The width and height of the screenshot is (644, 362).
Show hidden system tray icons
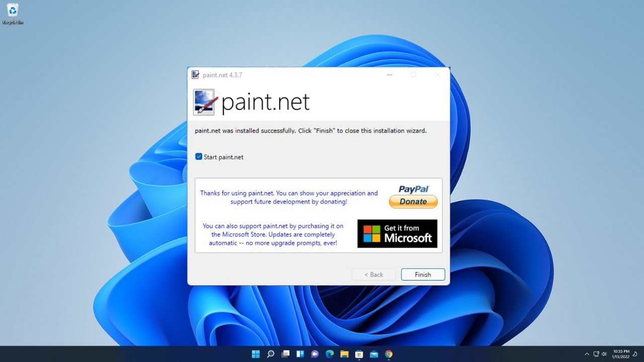[587, 354]
